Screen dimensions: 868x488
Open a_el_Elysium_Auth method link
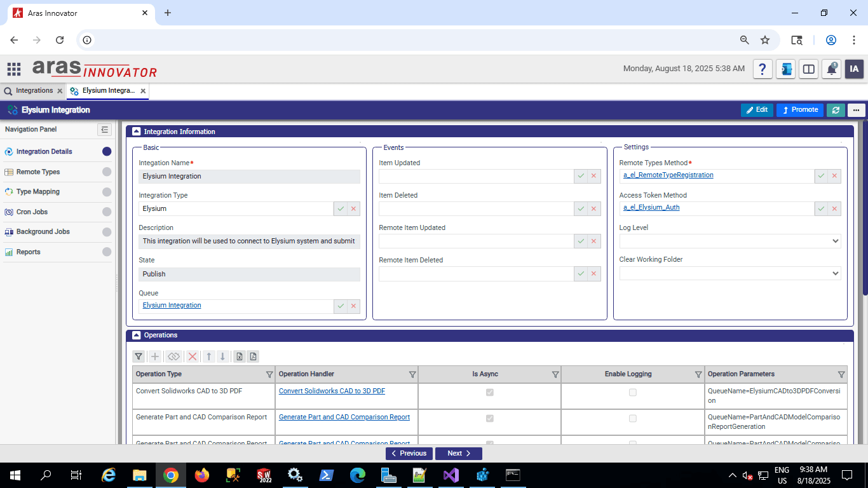tap(651, 208)
